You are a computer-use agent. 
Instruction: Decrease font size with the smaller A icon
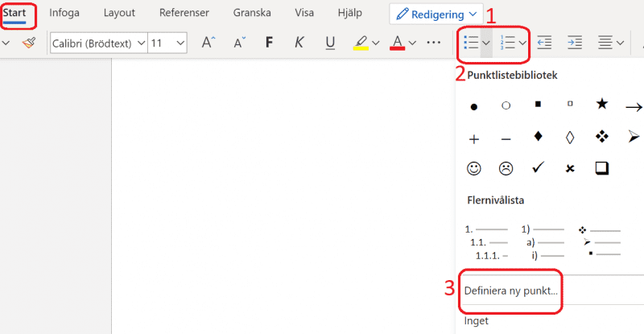(x=239, y=43)
